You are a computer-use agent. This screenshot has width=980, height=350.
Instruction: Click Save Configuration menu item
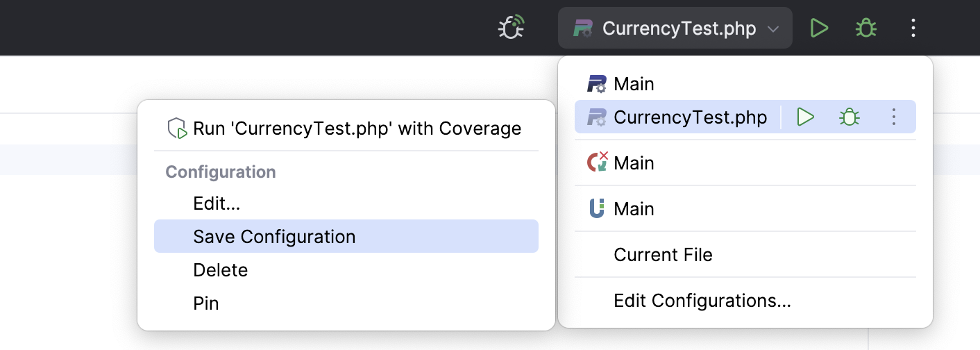coord(274,237)
